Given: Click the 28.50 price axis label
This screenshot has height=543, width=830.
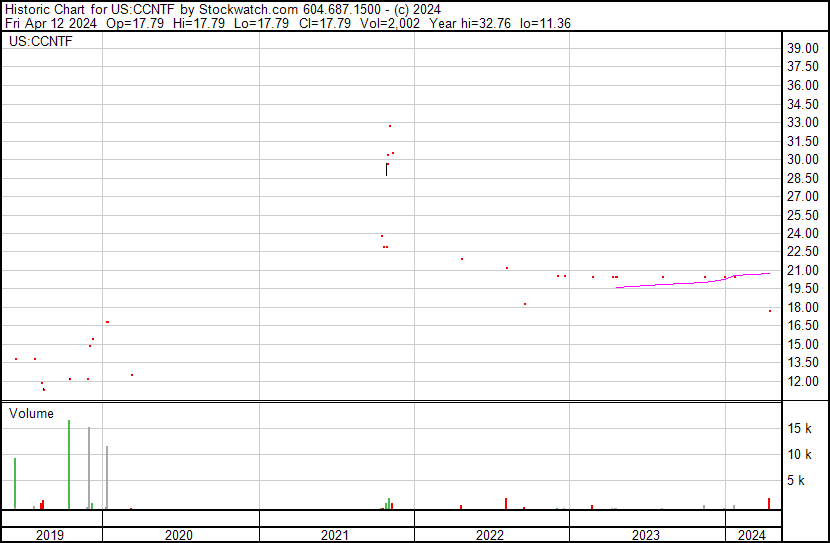Looking at the screenshot, I should pyautogui.click(x=803, y=178).
